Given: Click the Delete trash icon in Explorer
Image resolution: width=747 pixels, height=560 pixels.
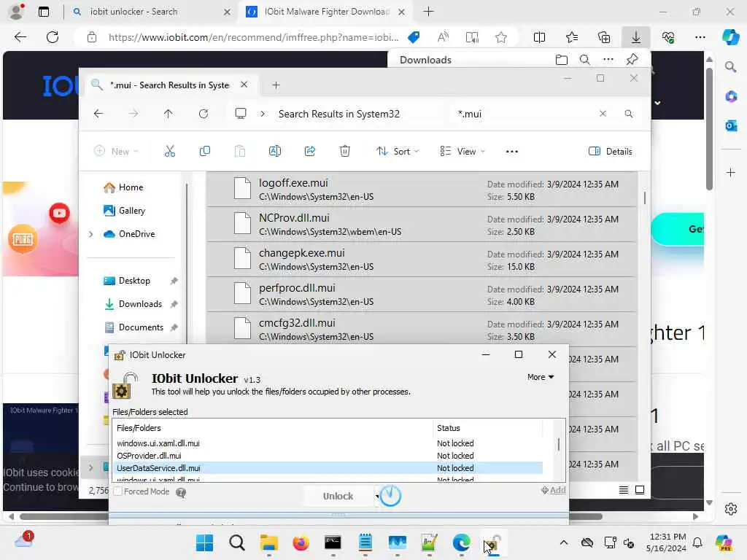Looking at the screenshot, I should click(x=345, y=152).
